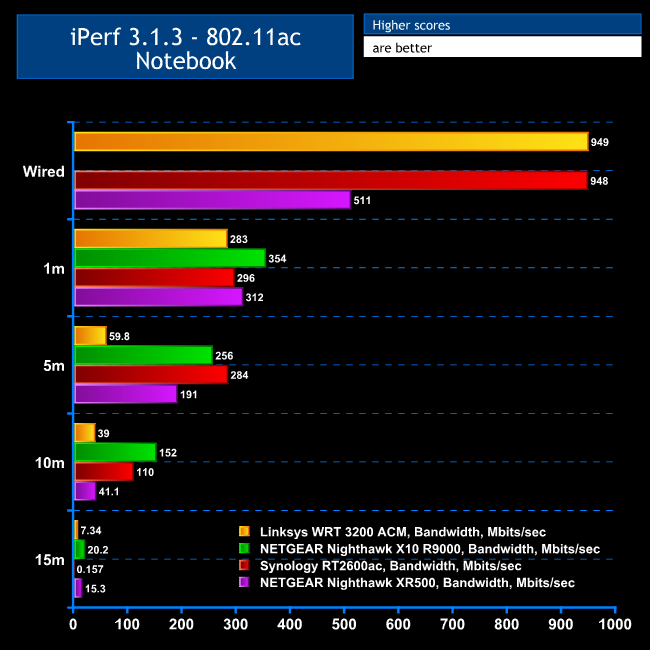Screen dimensions: 650x650
Task: Click the orange 1m bar valued 283
Action: (x=151, y=238)
